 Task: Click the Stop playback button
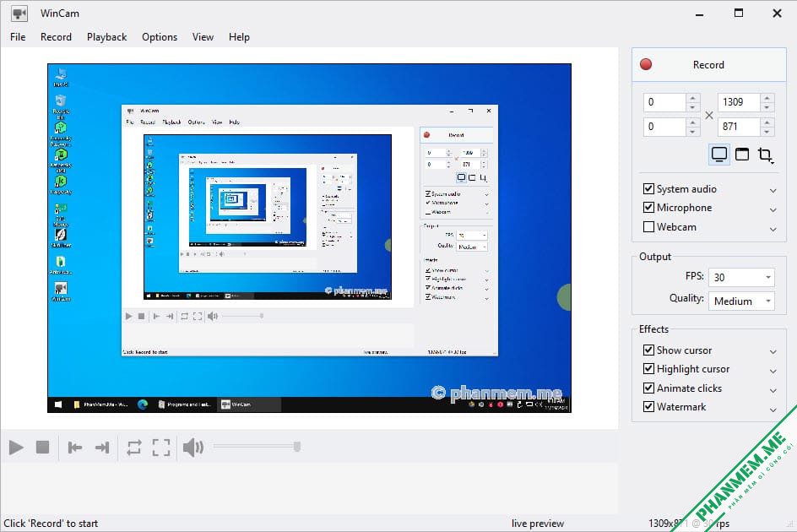43,448
